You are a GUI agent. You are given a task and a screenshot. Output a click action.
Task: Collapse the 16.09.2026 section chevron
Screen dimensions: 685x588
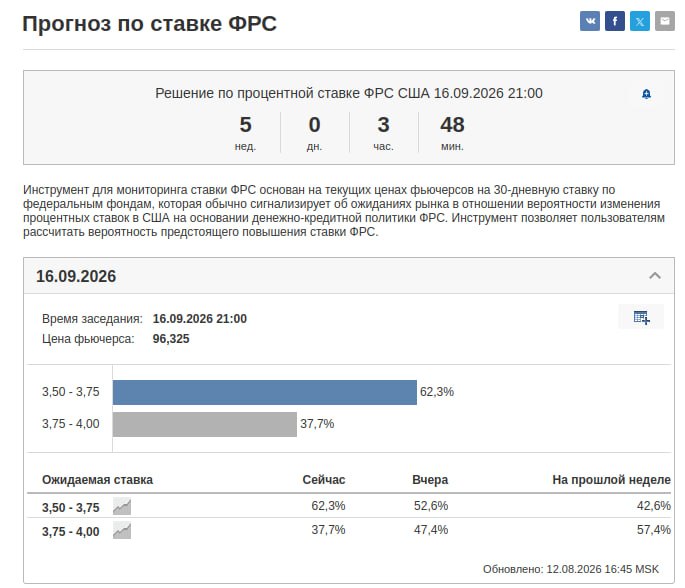tap(654, 275)
